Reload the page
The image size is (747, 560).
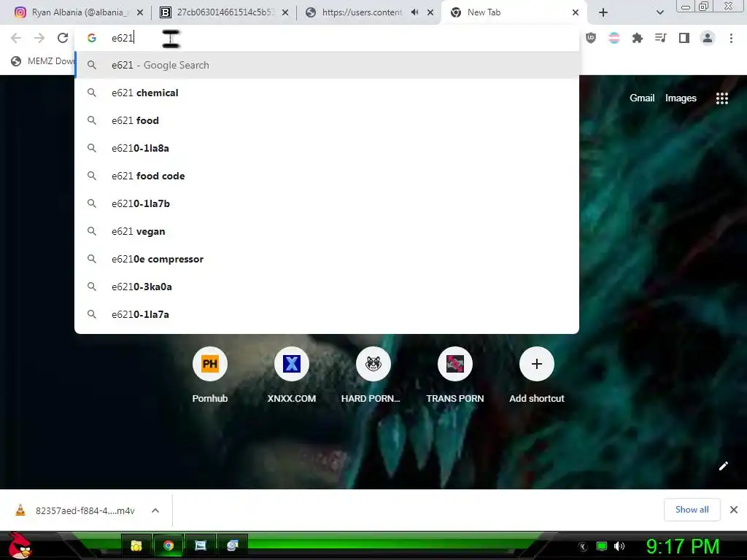63,38
